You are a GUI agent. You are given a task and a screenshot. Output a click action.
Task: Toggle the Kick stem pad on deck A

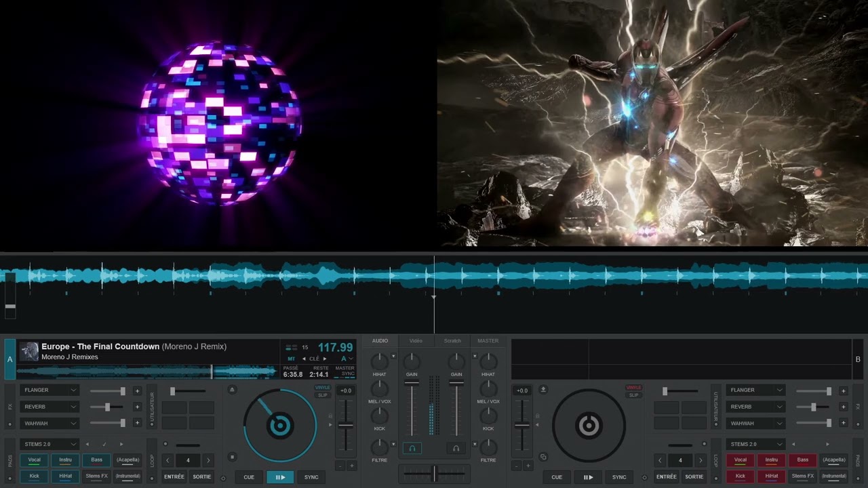coord(34,476)
